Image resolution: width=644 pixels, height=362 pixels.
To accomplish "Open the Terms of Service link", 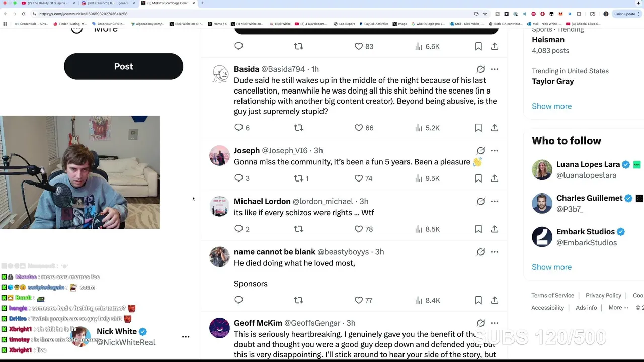I will pos(552,295).
